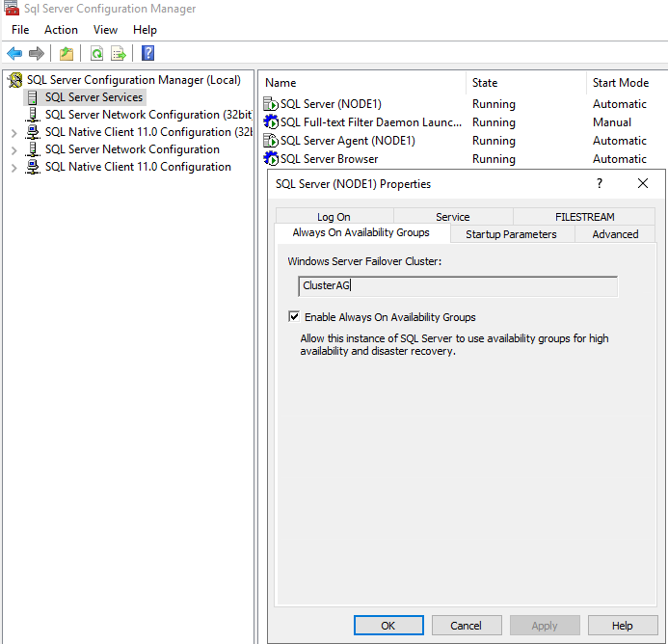Select the SQL Native Client 11.0 Configuration label

(138, 167)
